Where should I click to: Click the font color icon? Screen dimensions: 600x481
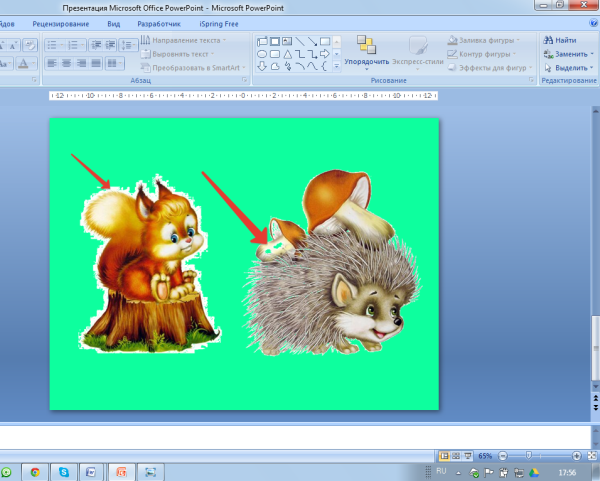click(x=25, y=63)
